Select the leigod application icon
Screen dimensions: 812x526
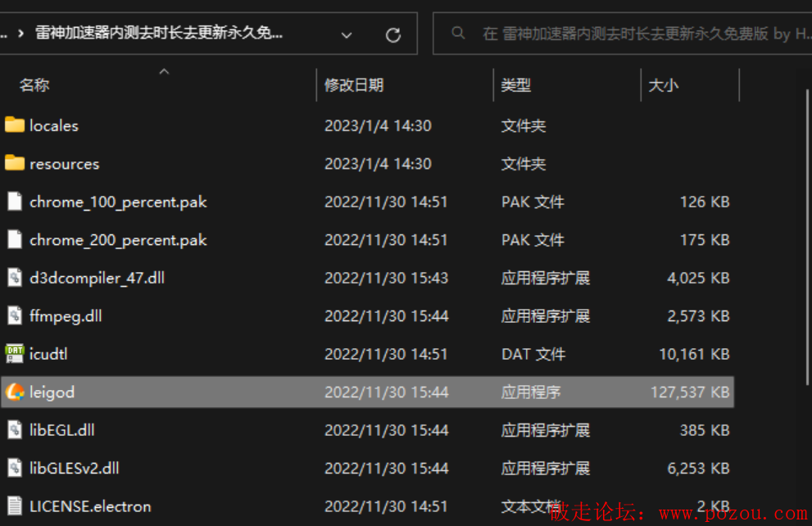tap(15, 392)
